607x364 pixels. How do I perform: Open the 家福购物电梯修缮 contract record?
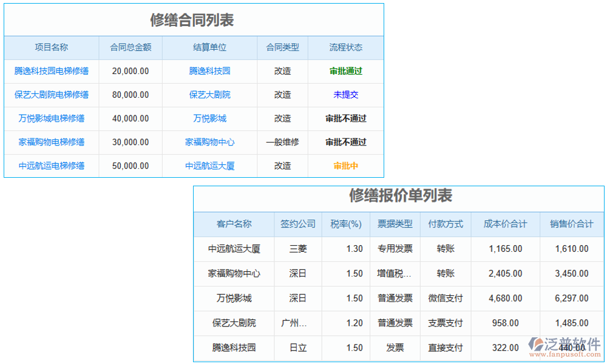tap(52, 142)
